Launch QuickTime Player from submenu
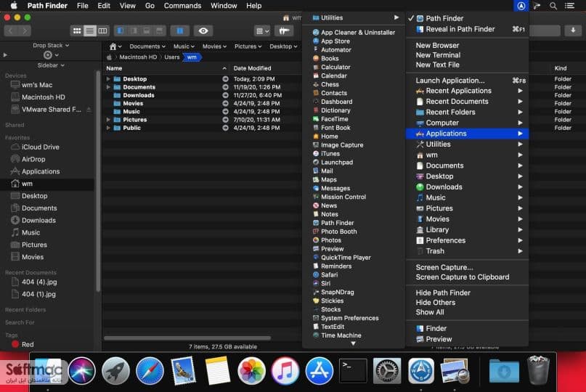Image resolution: width=586 pixels, height=392 pixels. pos(354,258)
